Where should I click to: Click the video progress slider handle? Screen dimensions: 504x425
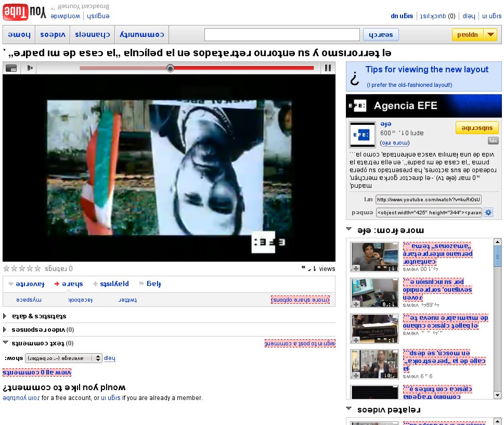coord(171,68)
